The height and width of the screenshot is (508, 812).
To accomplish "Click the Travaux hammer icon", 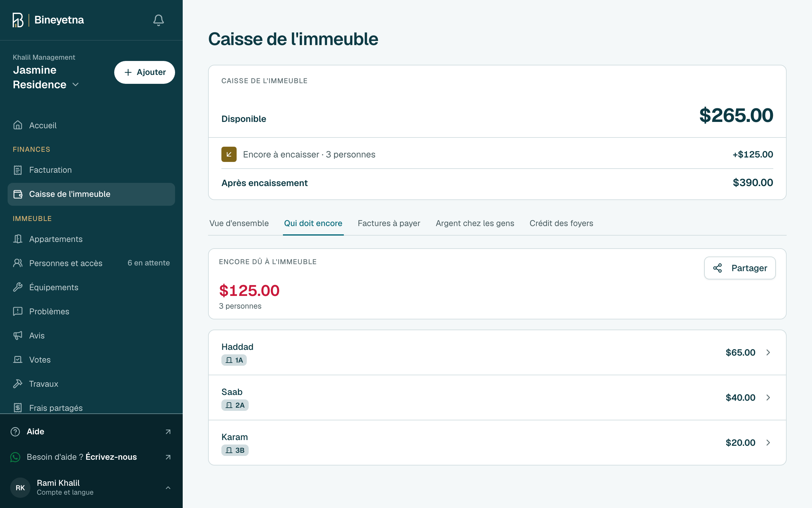I will tap(18, 384).
